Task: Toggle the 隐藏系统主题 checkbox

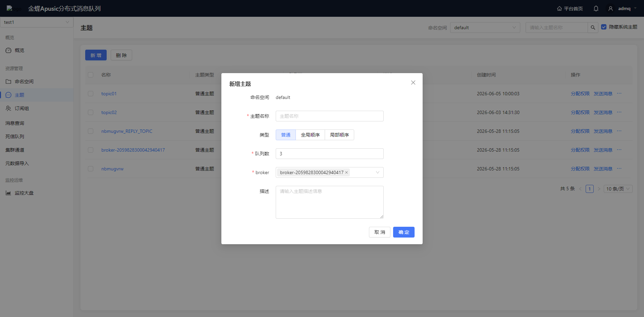Action: [x=604, y=27]
